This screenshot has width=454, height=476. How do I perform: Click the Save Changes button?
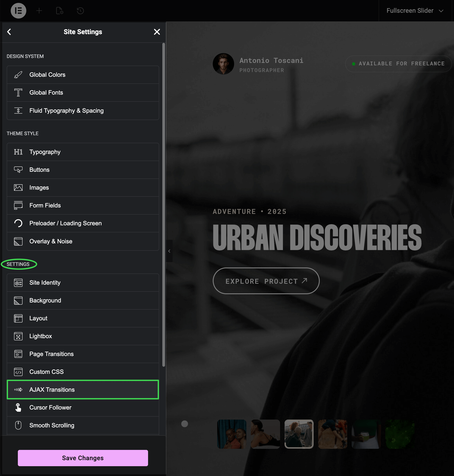pos(83,458)
